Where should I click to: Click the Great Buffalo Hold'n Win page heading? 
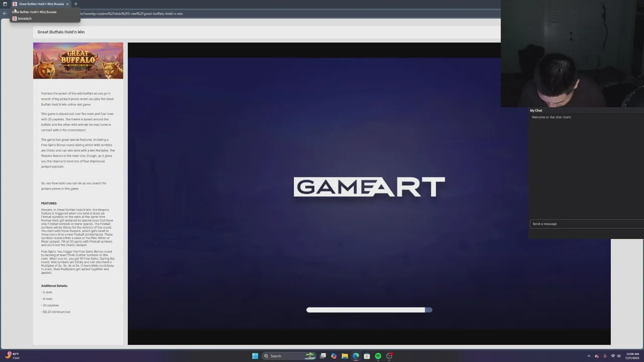[61, 32]
